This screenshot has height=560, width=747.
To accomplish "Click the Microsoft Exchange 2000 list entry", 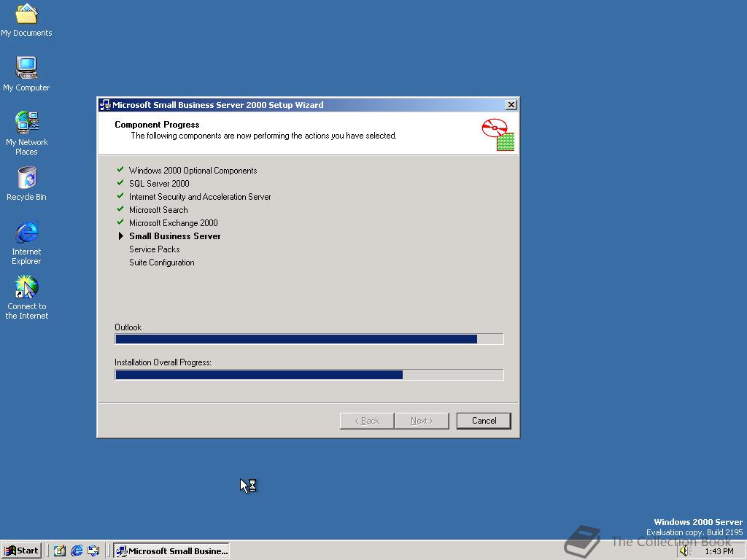I will pyautogui.click(x=174, y=223).
